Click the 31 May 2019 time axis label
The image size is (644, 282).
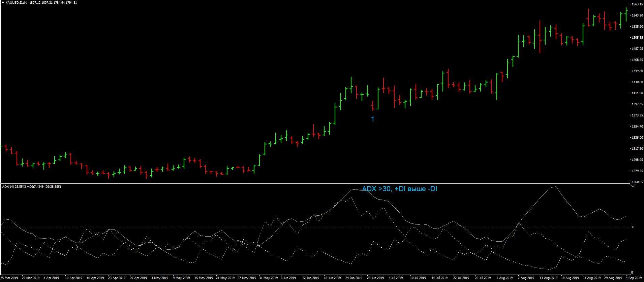point(268,278)
